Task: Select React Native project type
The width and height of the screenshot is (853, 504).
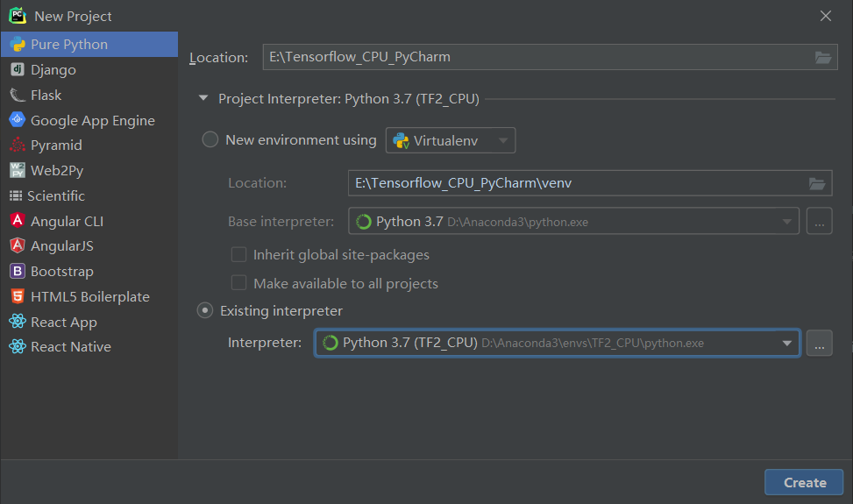Action: 60,346
